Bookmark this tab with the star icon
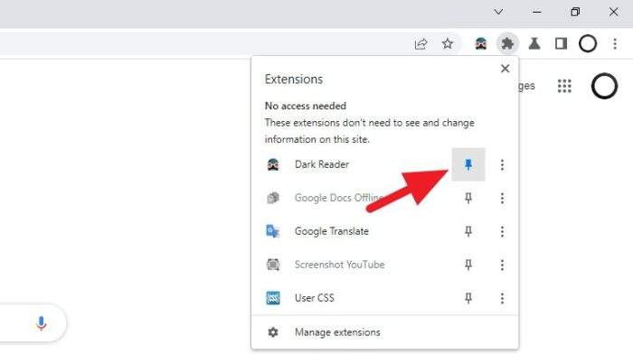 [447, 43]
